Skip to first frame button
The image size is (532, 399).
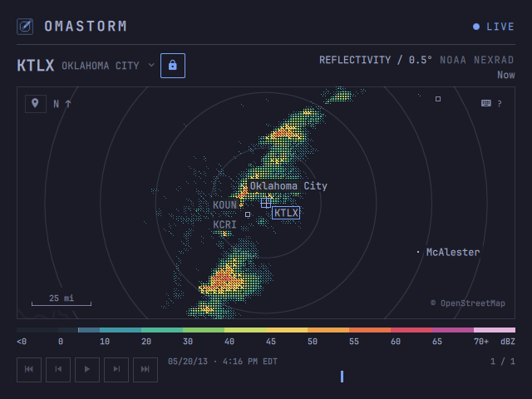[29, 369]
